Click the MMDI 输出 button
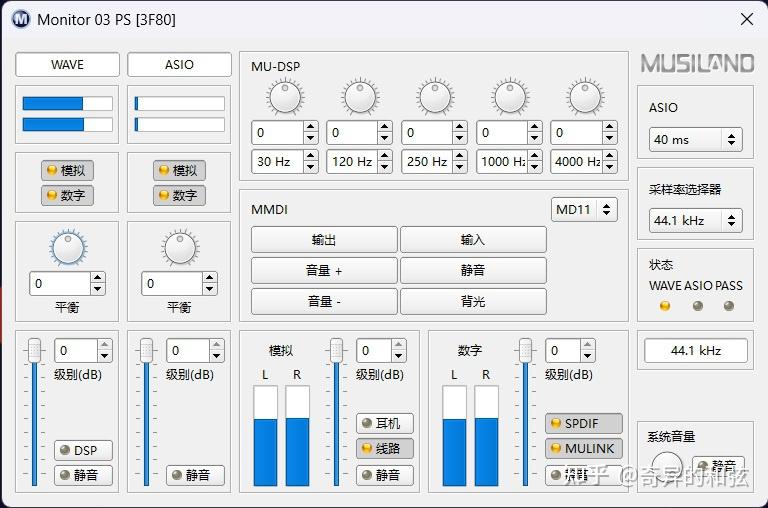The image size is (768, 508). click(324, 240)
